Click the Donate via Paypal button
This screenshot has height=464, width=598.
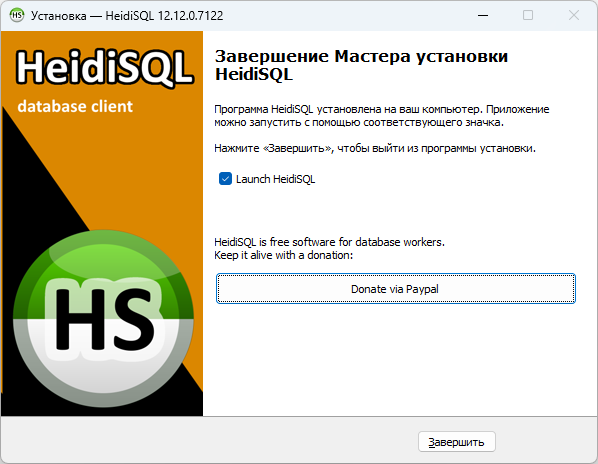point(395,289)
